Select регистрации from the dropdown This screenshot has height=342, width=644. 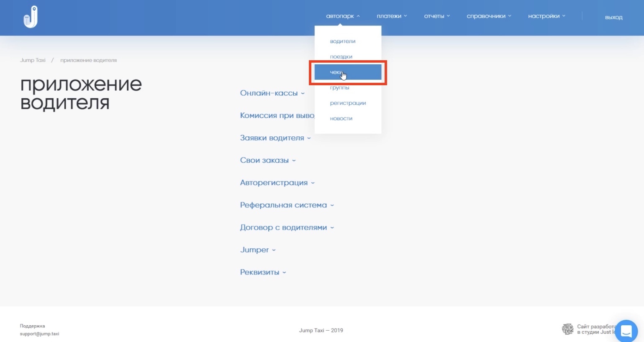point(348,103)
